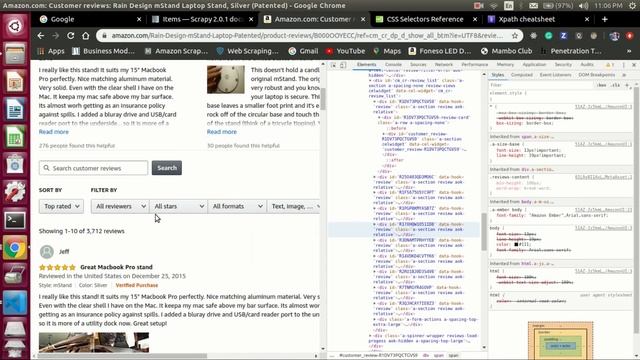Click the Search reviews button
640x360 pixels.
click(x=167, y=168)
